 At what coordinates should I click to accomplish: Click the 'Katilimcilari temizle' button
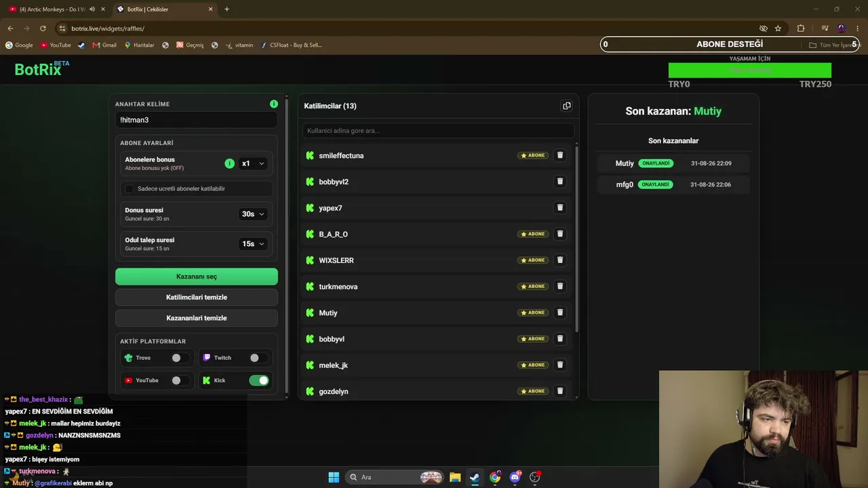[197, 298]
